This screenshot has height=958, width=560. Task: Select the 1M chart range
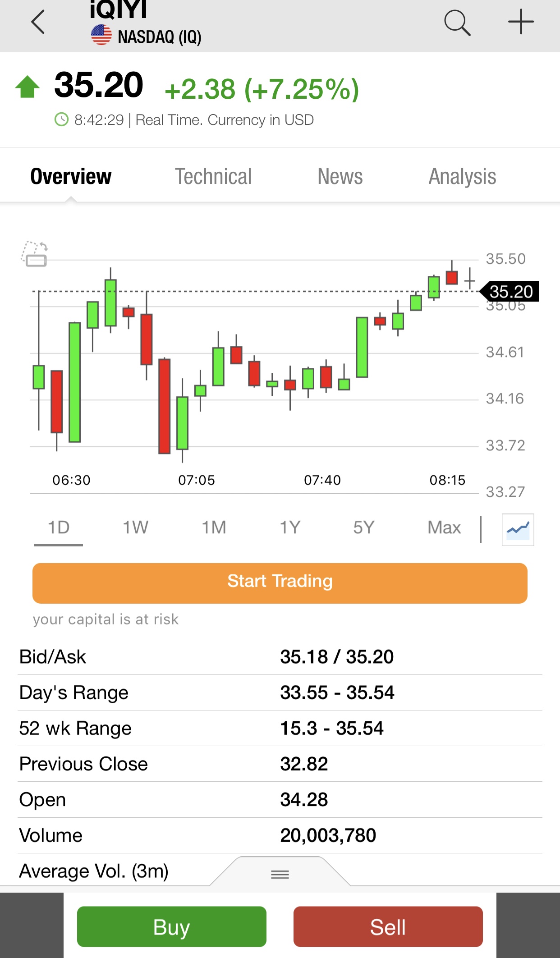pyautogui.click(x=214, y=527)
